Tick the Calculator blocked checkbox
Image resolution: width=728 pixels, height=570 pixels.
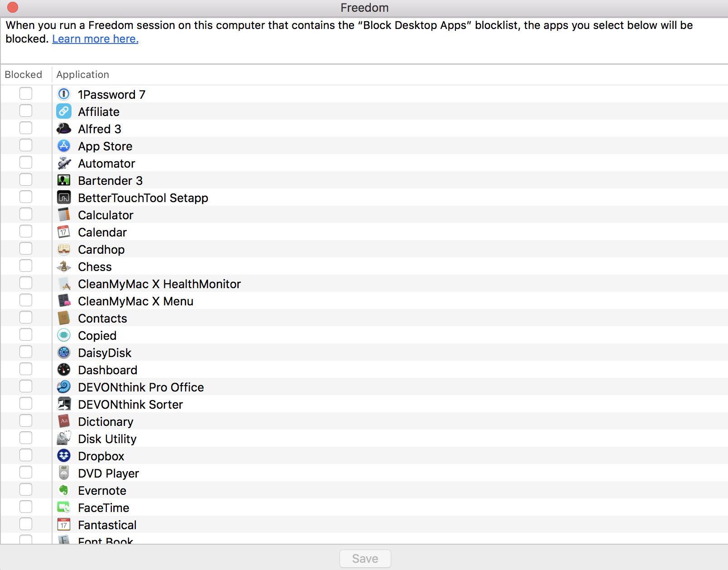[x=26, y=214]
